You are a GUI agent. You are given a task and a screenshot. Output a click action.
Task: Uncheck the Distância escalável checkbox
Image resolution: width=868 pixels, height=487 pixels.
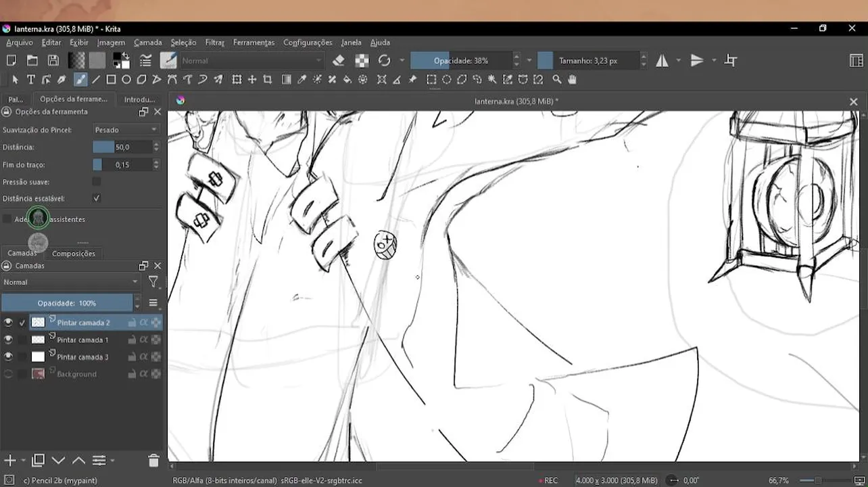click(97, 198)
